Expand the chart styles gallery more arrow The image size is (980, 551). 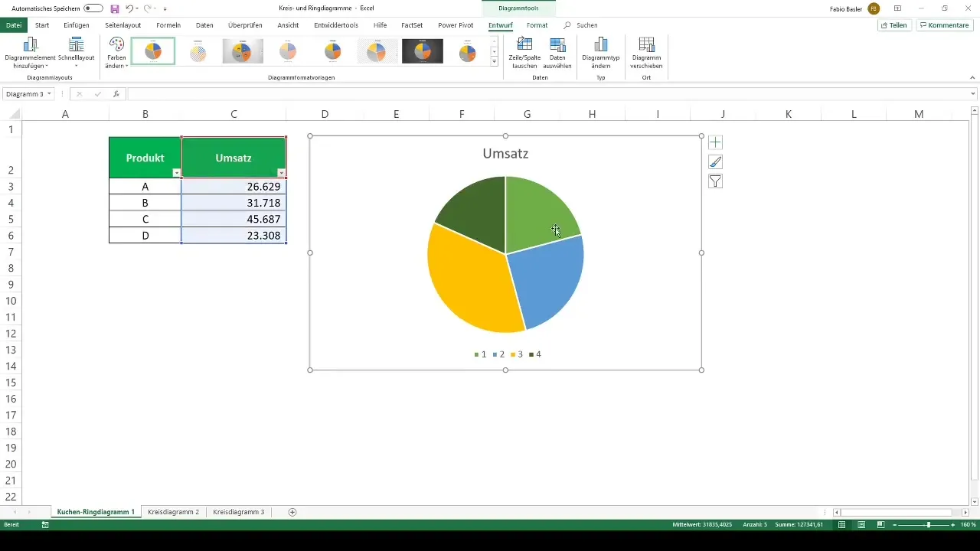tap(495, 62)
